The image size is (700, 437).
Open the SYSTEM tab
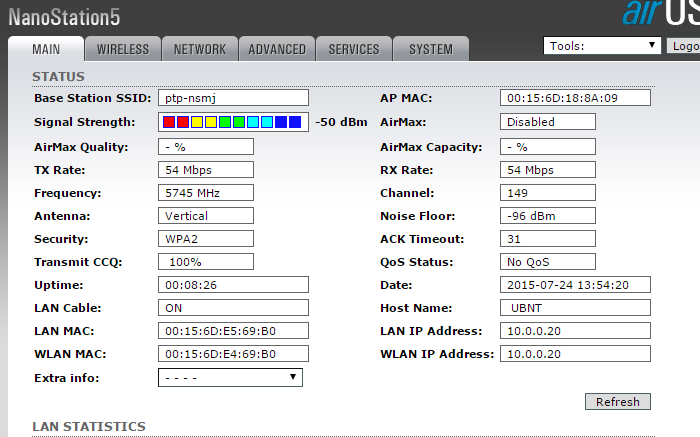[431, 49]
